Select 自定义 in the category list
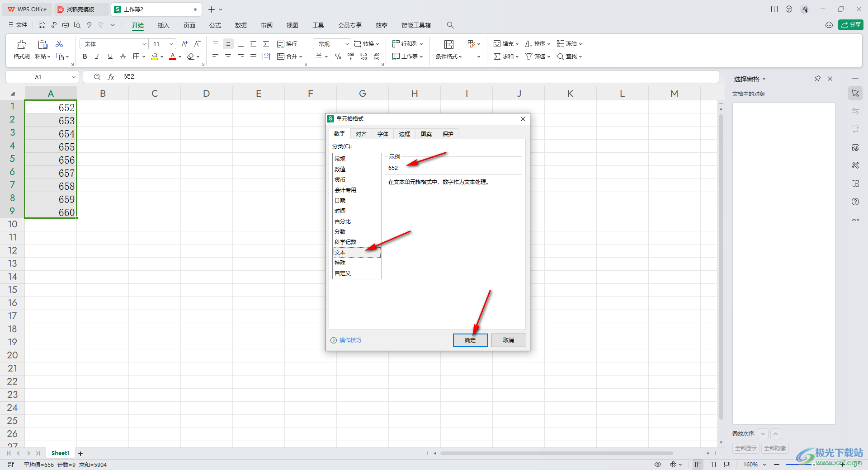The image size is (868, 470). coord(357,273)
